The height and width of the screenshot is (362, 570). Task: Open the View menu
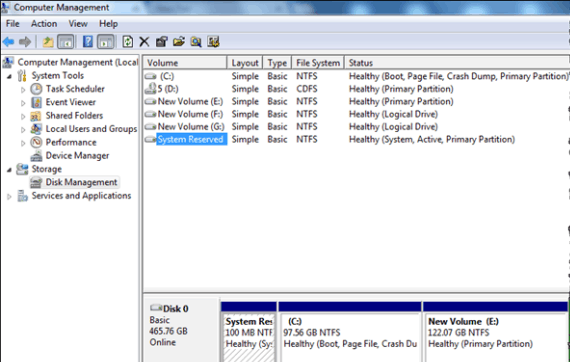click(78, 24)
